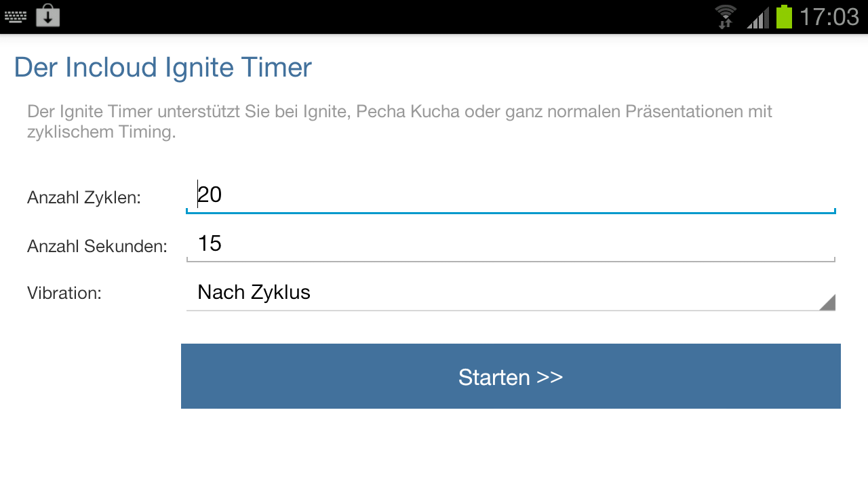Tap the keyboard icon in status bar
The height and width of the screenshot is (488, 868).
pos(15,16)
